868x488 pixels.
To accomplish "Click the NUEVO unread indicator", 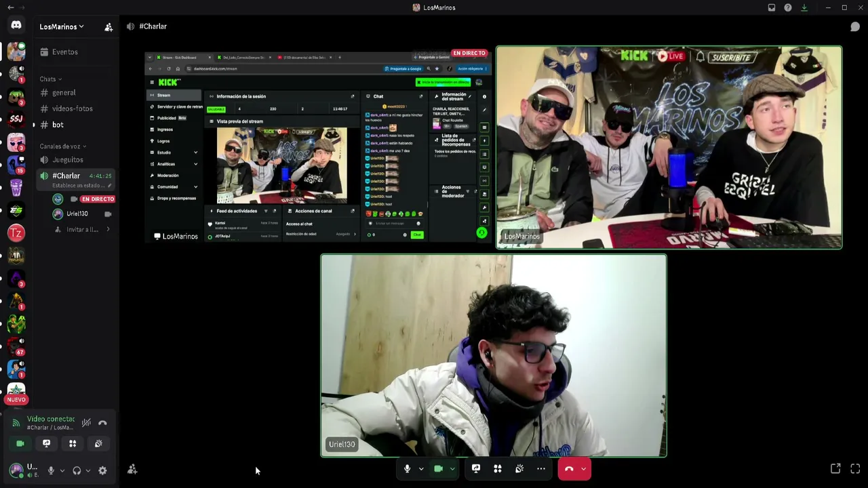I will 16,400.
